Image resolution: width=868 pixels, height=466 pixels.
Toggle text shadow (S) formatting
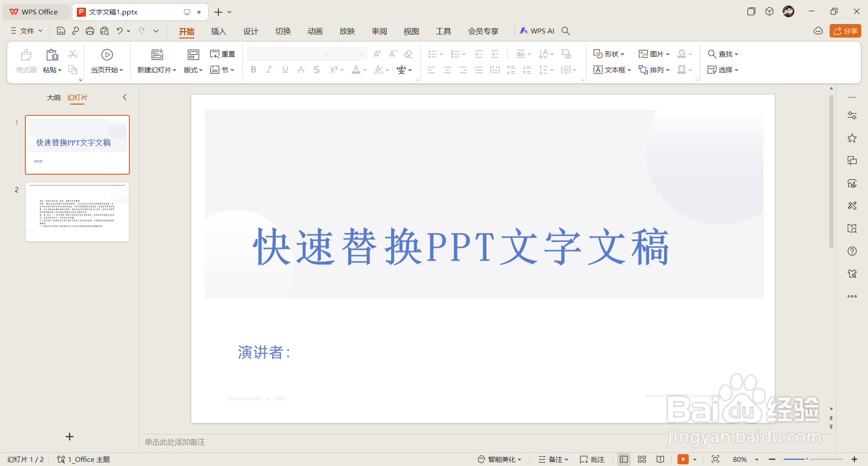click(316, 70)
